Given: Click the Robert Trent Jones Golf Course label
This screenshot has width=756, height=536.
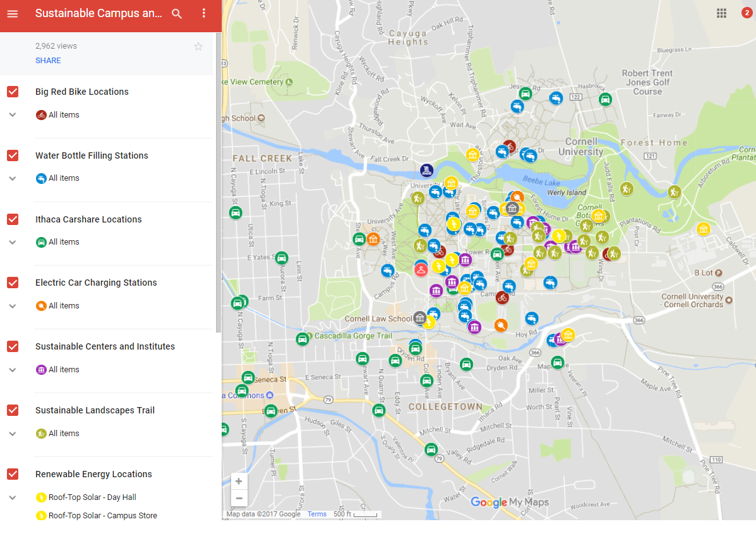Looking at the screenshot, I should 647,83.
